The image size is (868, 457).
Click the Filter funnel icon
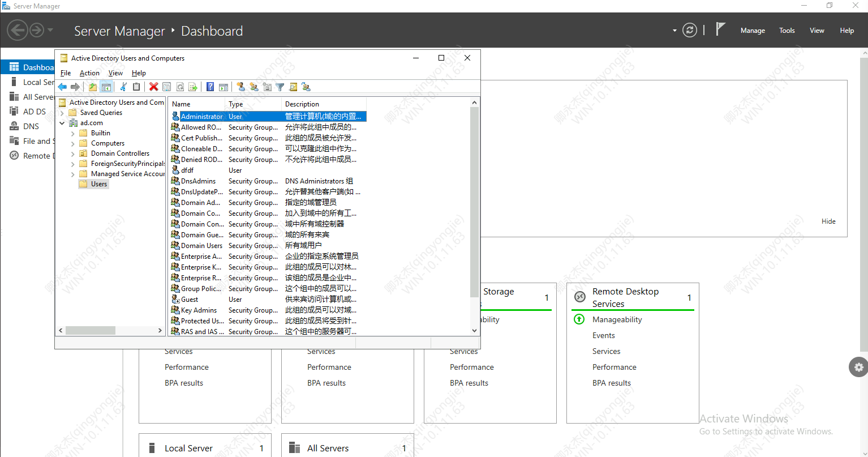click(280, 87)
